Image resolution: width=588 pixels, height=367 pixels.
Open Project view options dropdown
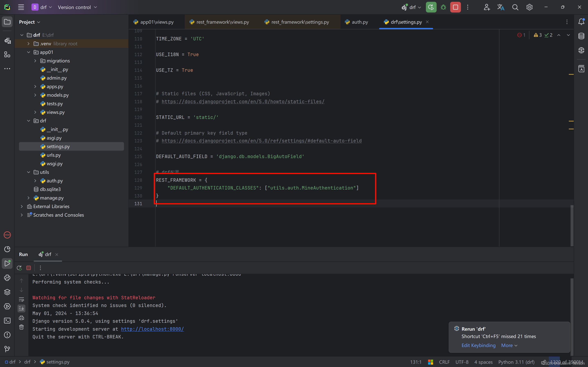29,22
